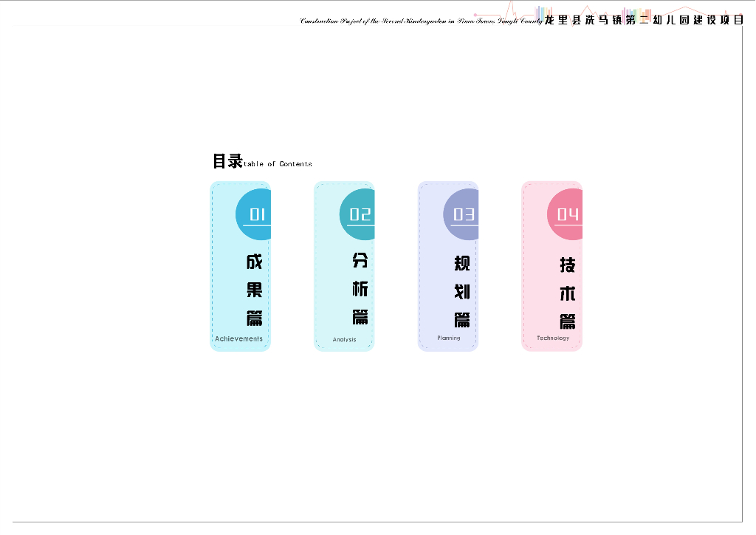
Task: Click the Achievements label
Action: 238,339
